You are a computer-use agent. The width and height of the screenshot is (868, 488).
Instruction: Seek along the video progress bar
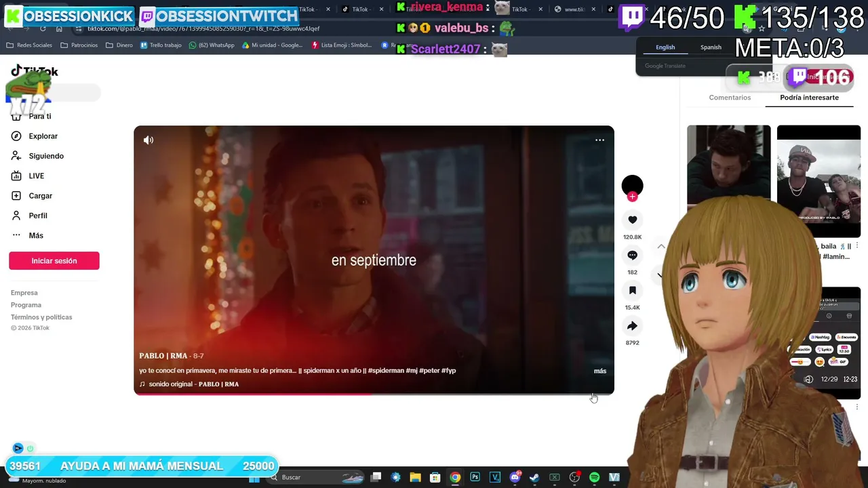point(374,394)
